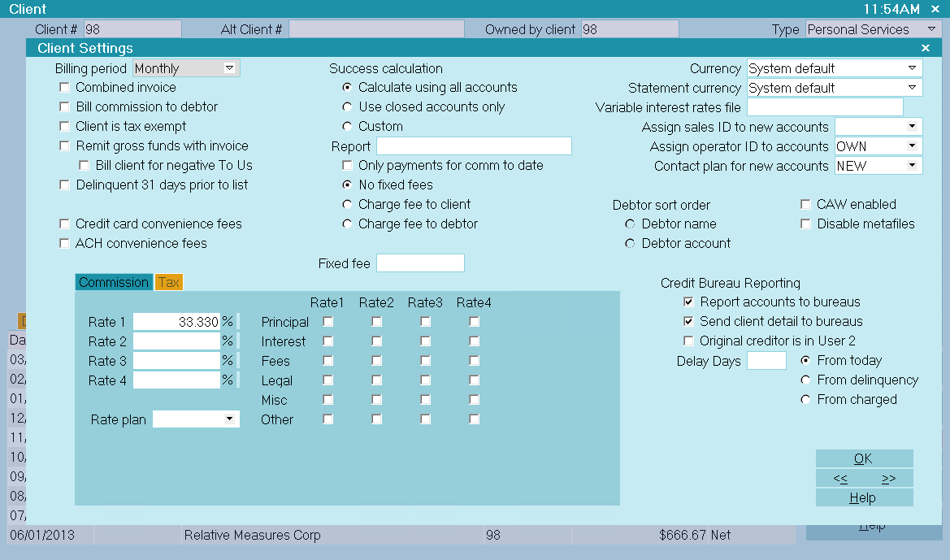This screenshot has width=950, height=560.
Task: Open the Statement currency dropdown
Action: coord(912,87)
